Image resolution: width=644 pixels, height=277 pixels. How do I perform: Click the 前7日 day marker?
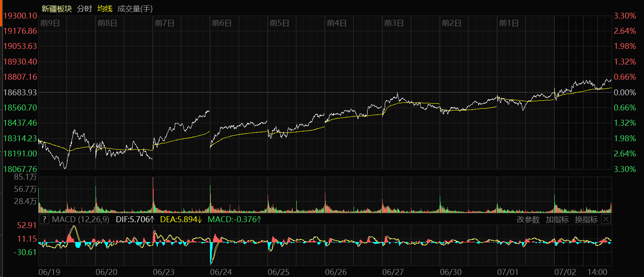click(165, 23)
